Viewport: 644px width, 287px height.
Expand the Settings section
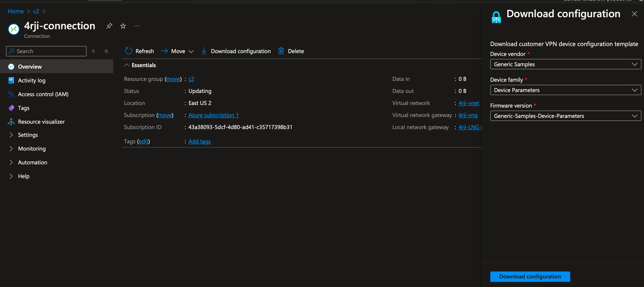[28, 135]
